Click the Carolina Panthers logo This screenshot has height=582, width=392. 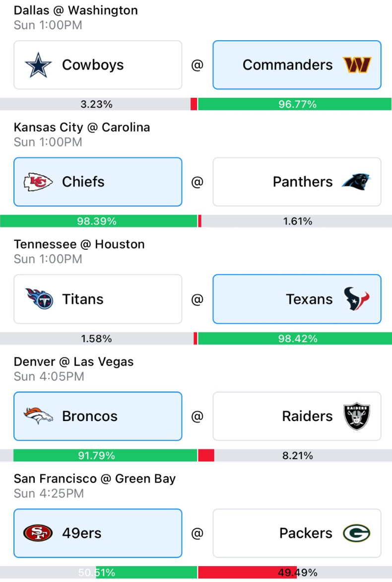tap(356, 182)
